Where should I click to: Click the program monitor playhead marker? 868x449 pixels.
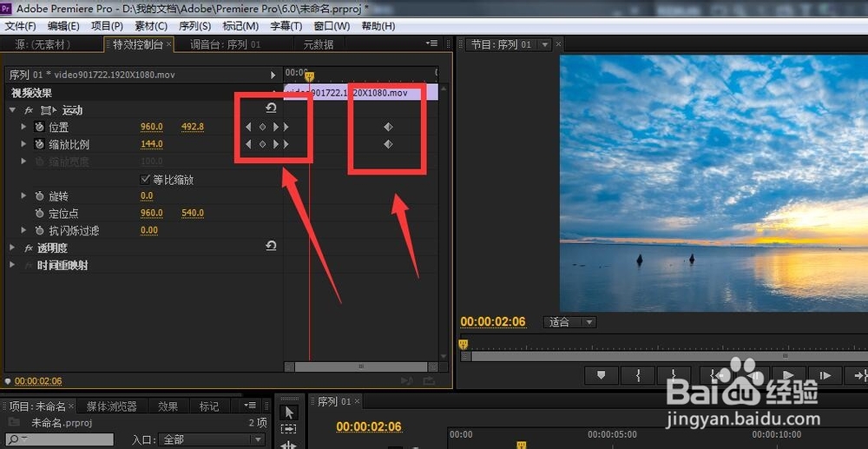464,345
